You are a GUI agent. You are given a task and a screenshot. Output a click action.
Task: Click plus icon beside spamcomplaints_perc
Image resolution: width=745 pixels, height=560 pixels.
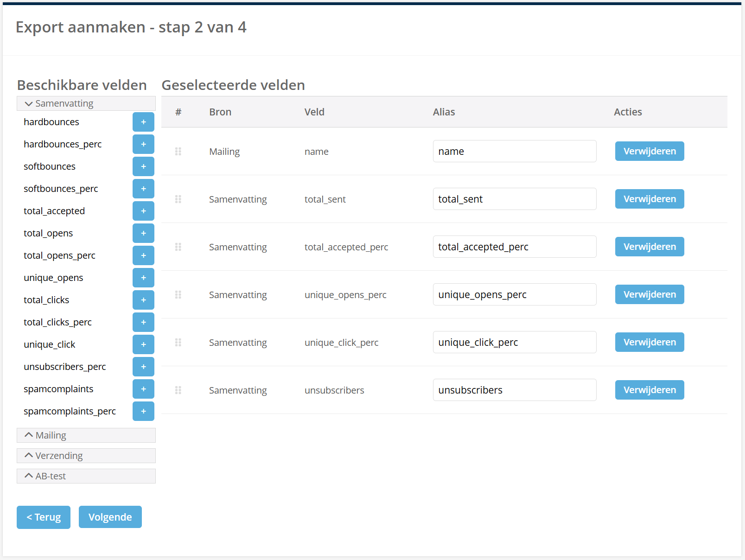pyautogui.click(x=143, y=411)
